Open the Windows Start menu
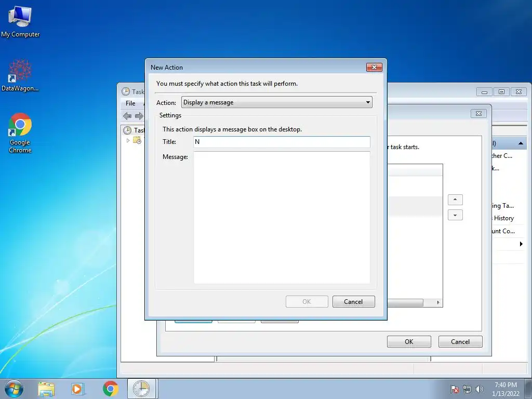The height and width of the screenshot is (399, 532). click(14, 389)
